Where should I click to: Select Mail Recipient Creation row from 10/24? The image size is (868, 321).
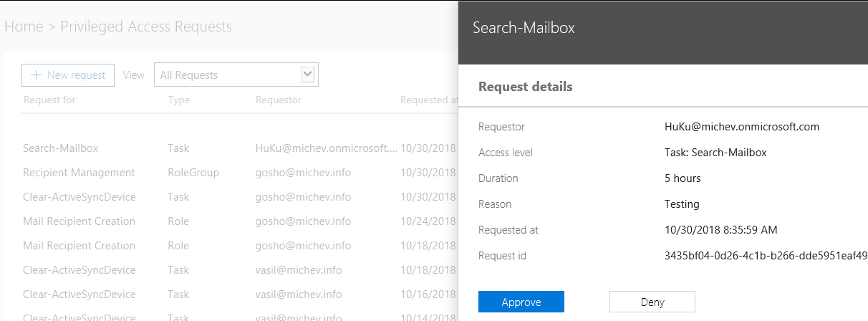79,221
